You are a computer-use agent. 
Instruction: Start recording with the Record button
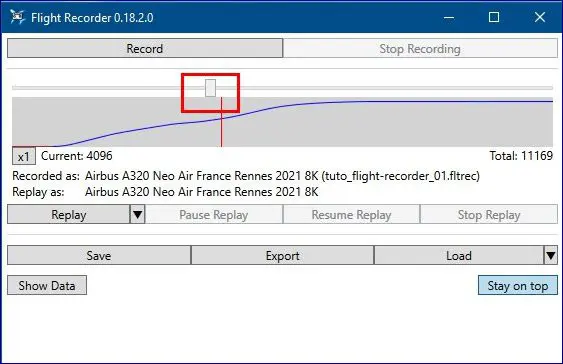tap(145, 48)
